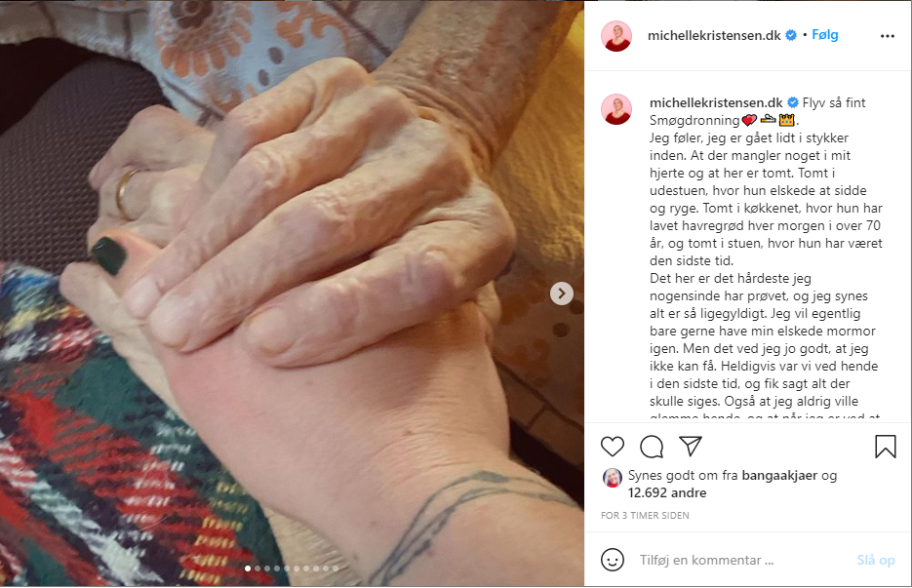Click the small liker avatar thumbnail
This screenshot has width=912, height=588.
tap(612, 478)
